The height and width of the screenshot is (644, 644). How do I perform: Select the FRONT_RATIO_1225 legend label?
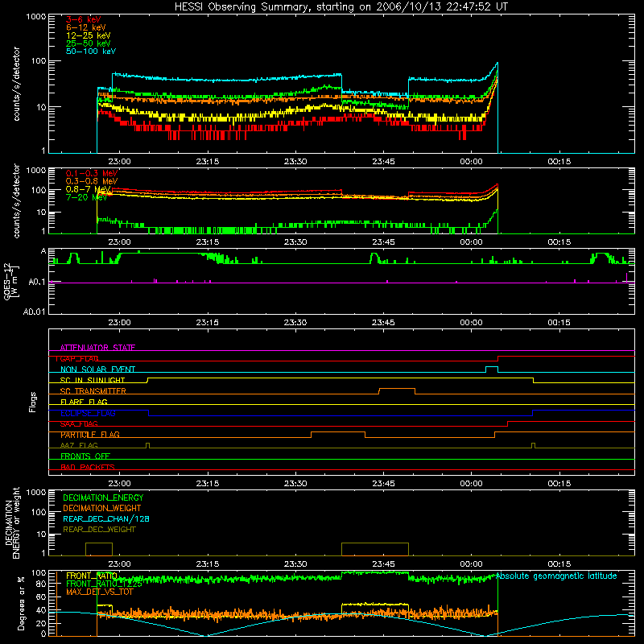click(x=104, y=584)
